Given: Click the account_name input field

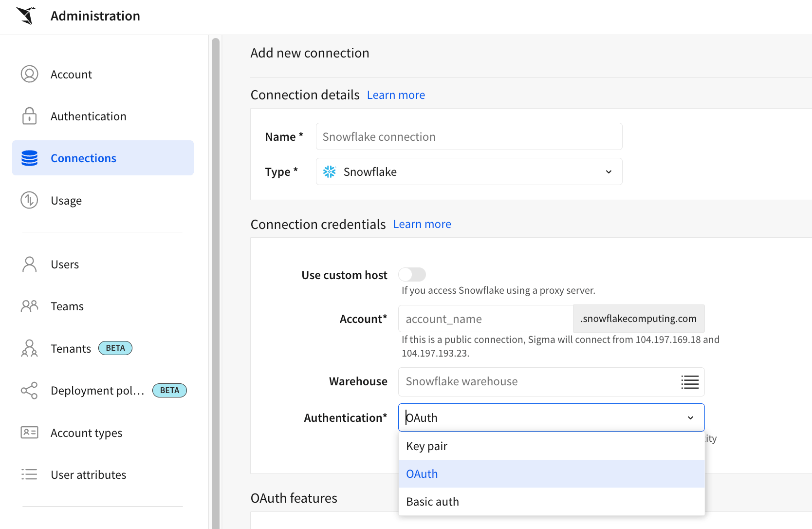Looking at the screenshot, I should pyautogui.click(x=485, y=319).
